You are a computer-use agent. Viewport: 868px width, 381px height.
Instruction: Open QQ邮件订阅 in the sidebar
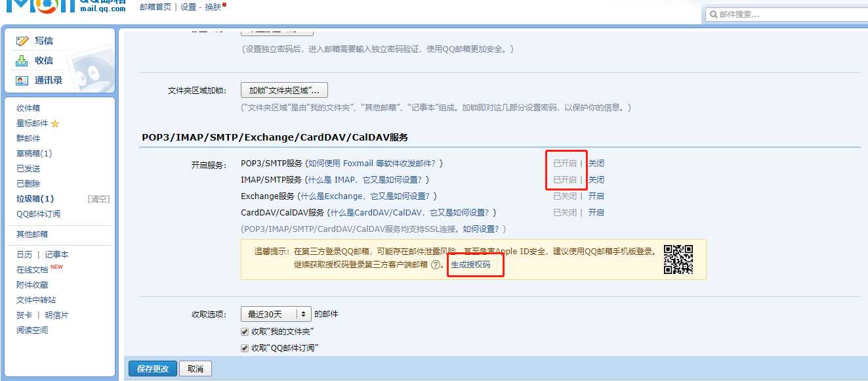(x=39, y=214)
